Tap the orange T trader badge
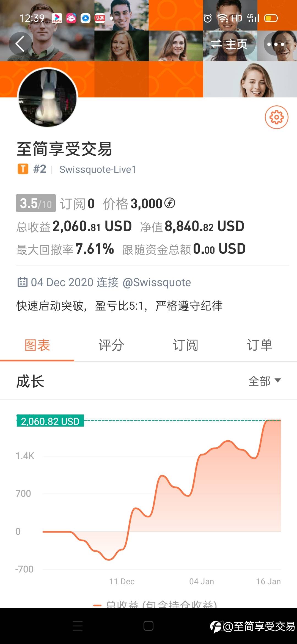 pyautogui.click(x=23, y=169)
